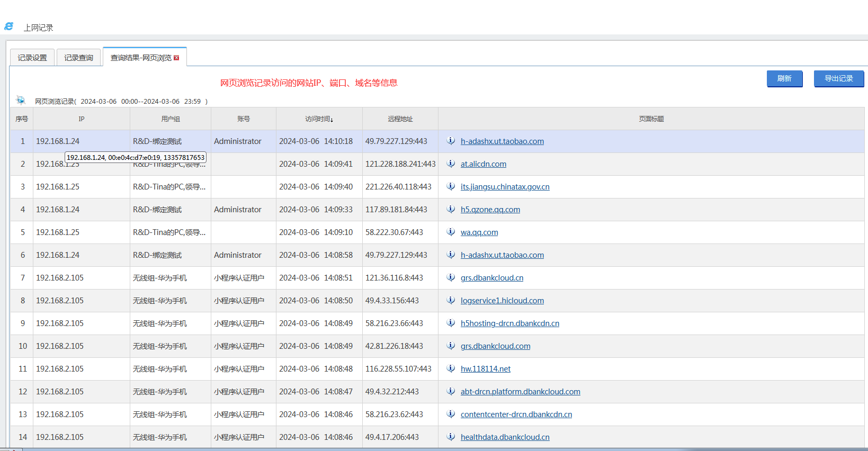Open the 记录查询 tab

(x=78, y=58)
